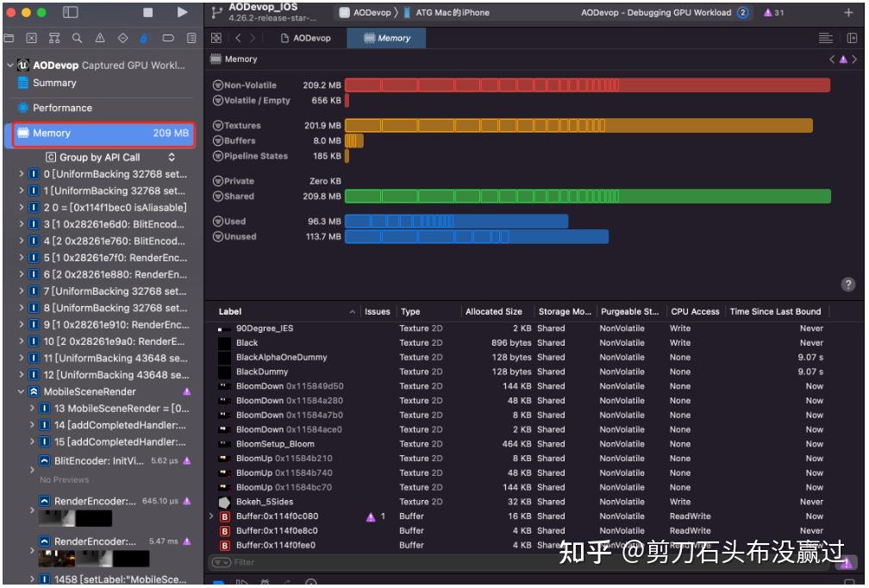Expand the Buffer:0x114f0c080 row
Image resolution: width=869 pixels, height=588 pixels.
[x=210, y=516]
